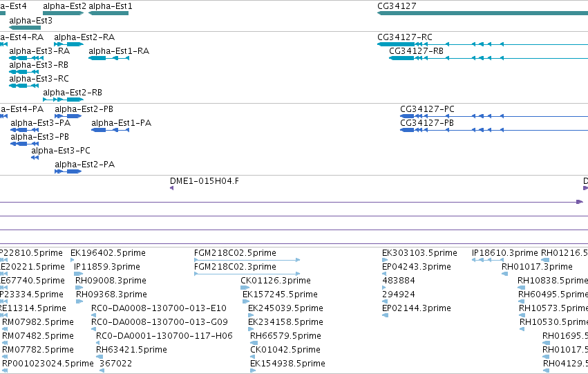Click the RC0-DA0001-130700-117-H06 feature
The image size is (588, 374).
click(98, 344)
